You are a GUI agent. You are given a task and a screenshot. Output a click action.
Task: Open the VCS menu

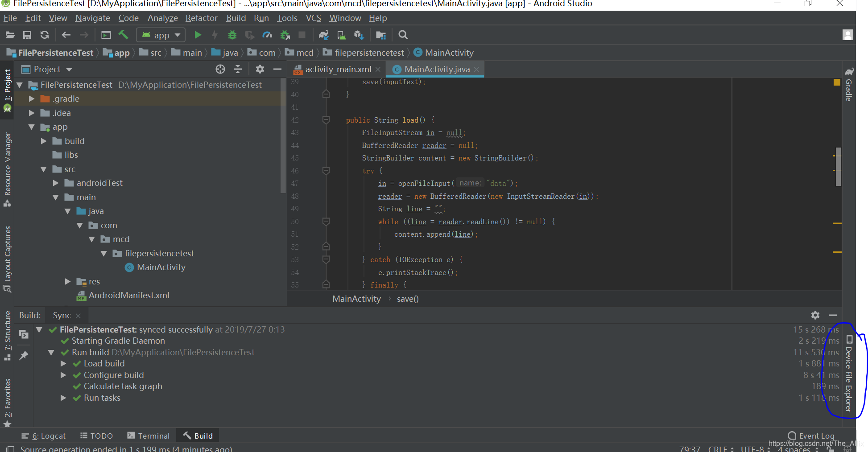(x=314, y=18)
